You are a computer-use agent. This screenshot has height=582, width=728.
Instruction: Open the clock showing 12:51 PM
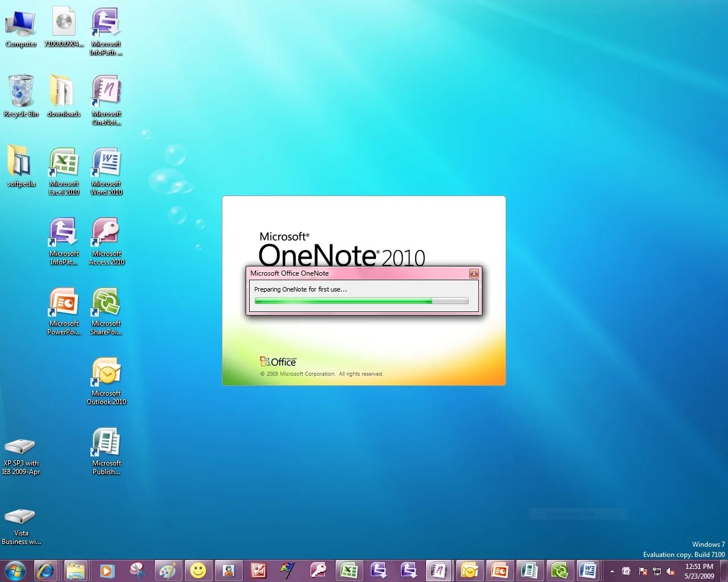(699, 571)
